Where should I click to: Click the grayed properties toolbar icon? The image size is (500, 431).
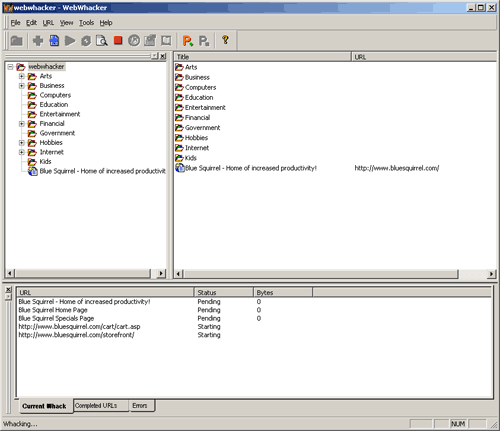click(x=150, y=41)
